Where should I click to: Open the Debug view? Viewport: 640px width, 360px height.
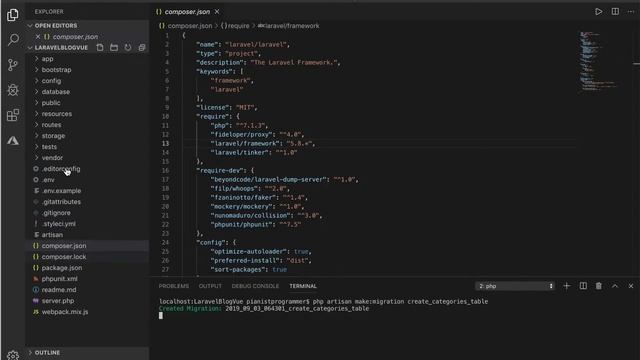pyautogui.click(x=13, y=90)
